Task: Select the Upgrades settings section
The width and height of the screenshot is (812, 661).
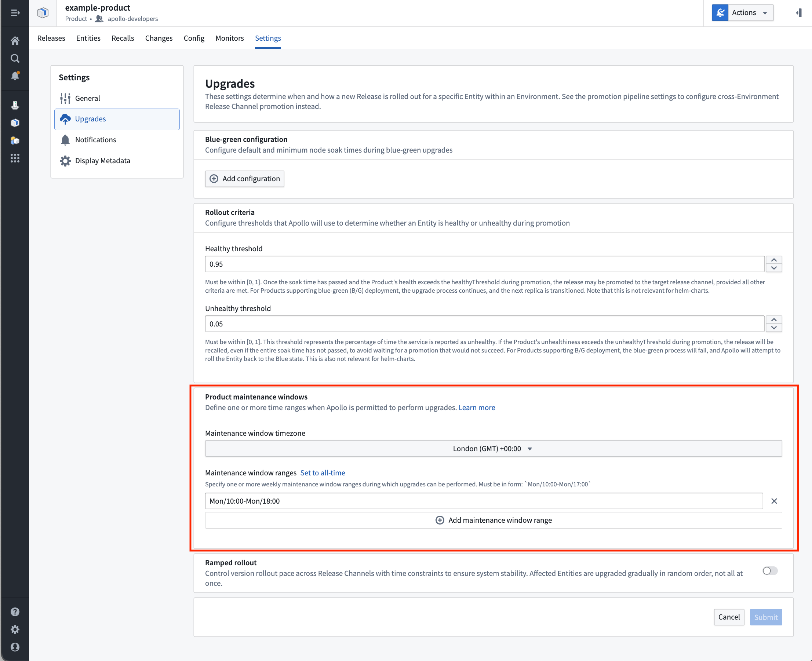Action: (117, 119)
